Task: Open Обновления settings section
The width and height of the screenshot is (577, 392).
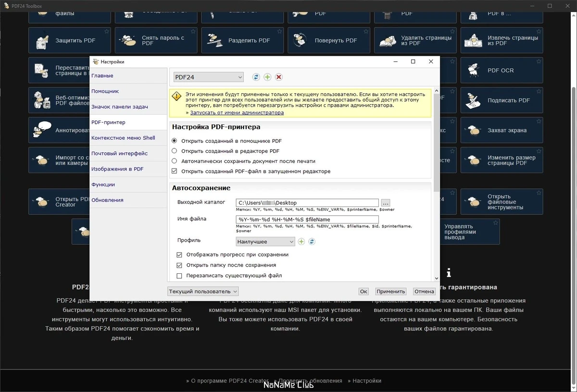Action: (x=128, y=200)
